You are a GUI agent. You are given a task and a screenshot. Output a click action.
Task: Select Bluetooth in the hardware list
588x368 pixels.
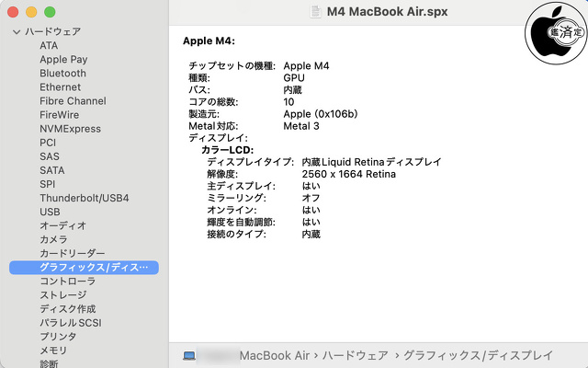click(x=62, y=73)
